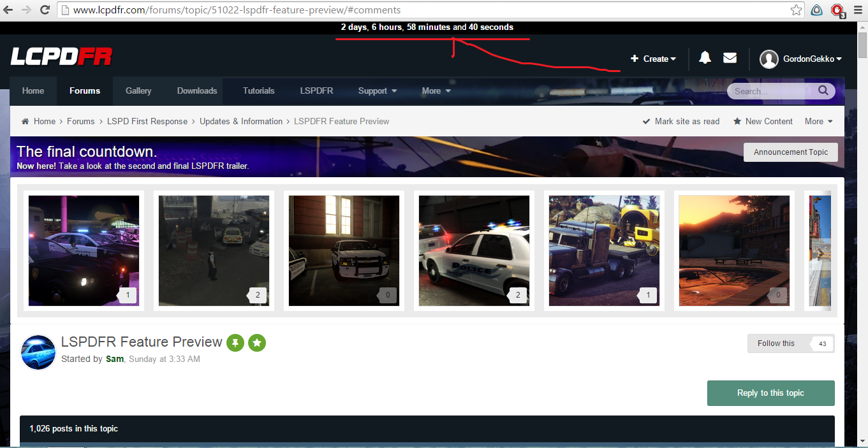868x448 pixels.
Task: Click the green pinned topic badge
Action: (x=235, y=343)
